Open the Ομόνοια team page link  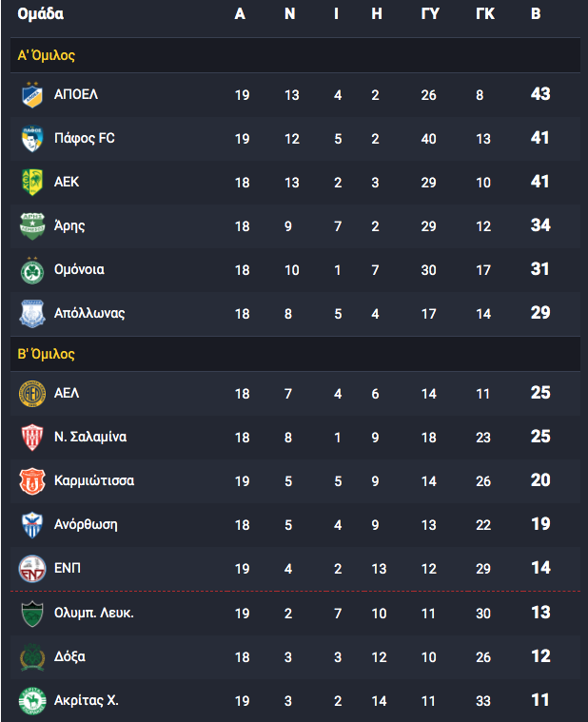tap(79, 269)
